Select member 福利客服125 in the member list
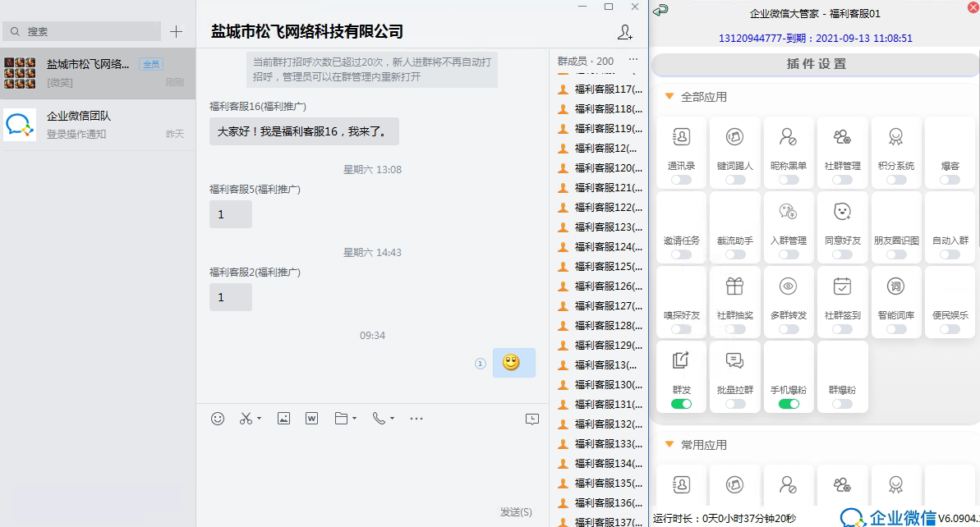Viewport: 980px width, 527px height. tap(600, 266)
